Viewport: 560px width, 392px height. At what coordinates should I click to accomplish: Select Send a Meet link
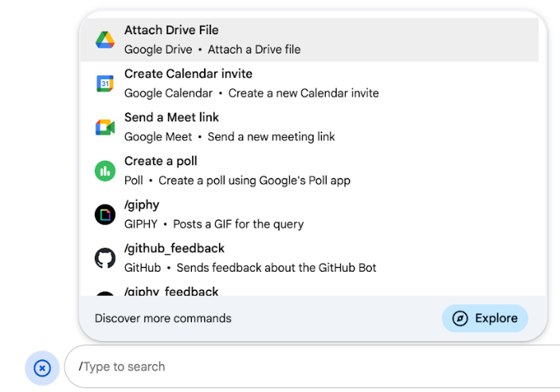171,118
